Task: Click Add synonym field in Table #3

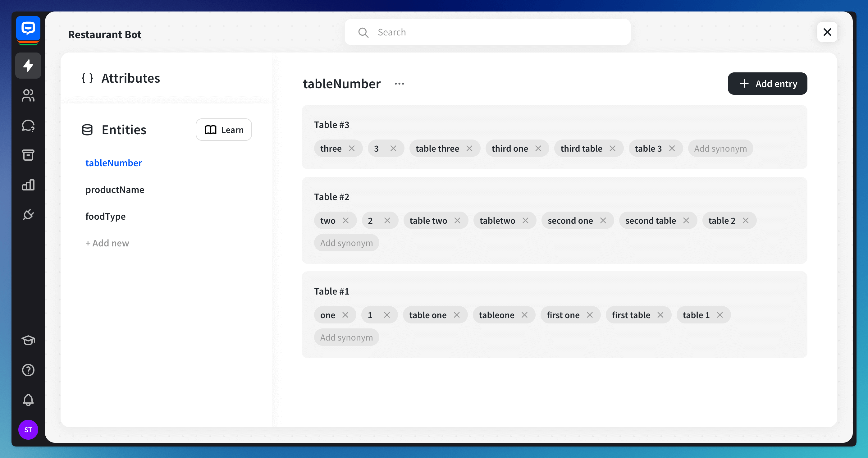Action: pyautogui.click(x=720, y=148)
